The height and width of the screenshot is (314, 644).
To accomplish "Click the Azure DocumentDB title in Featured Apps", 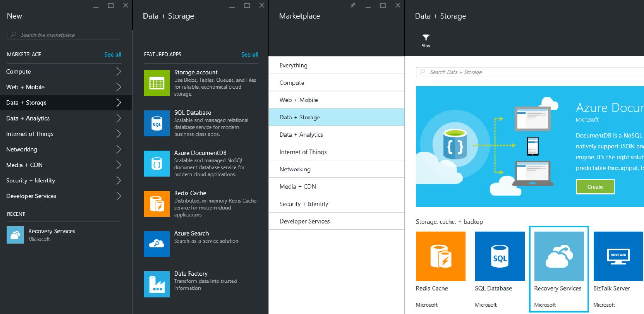I will [200, 152].
